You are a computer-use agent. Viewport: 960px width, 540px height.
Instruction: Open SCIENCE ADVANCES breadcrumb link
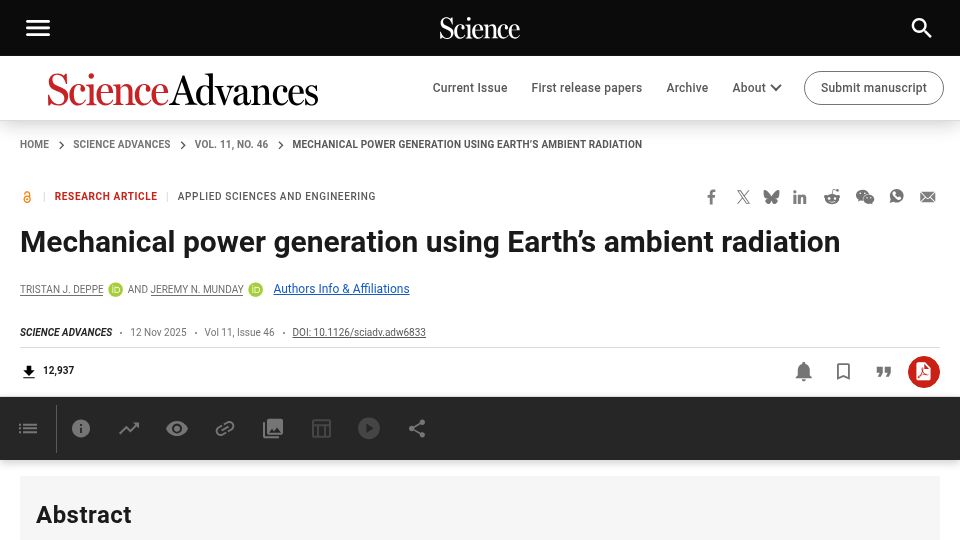(122, 144)
